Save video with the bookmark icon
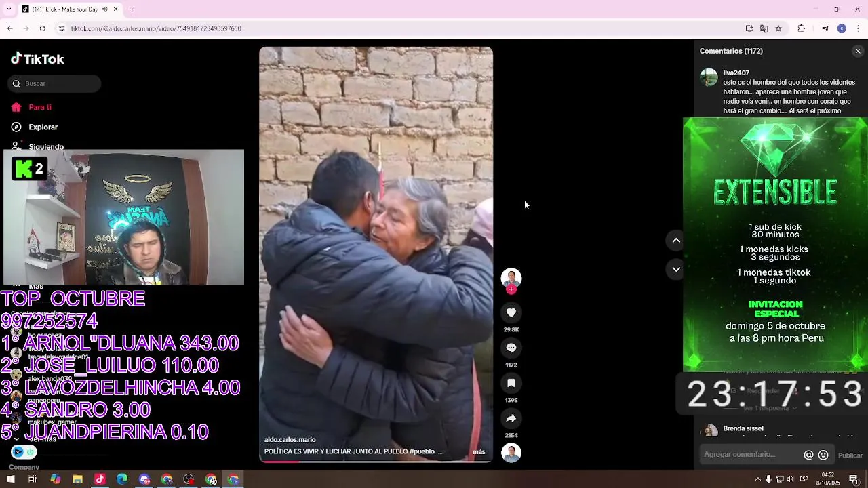Image resolution: width=868 pixels, height=488 pixels. (x=511, y=383)
